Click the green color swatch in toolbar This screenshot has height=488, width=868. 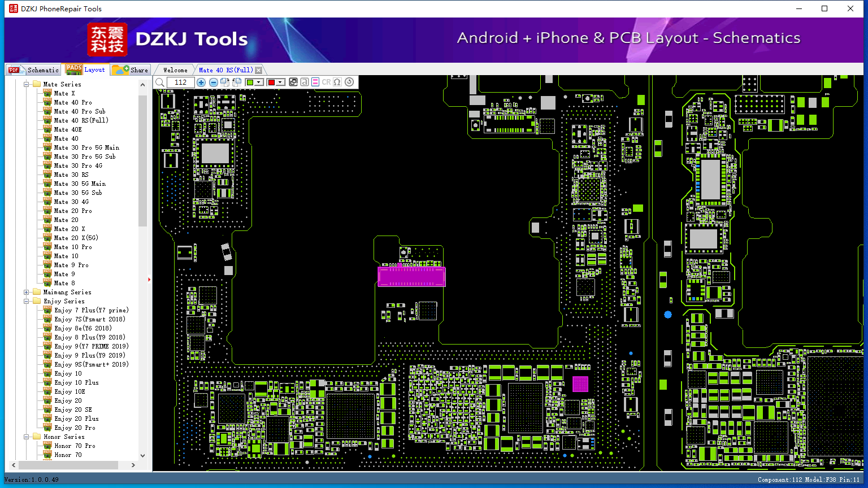pyautogui.click(x=250, y=82)
